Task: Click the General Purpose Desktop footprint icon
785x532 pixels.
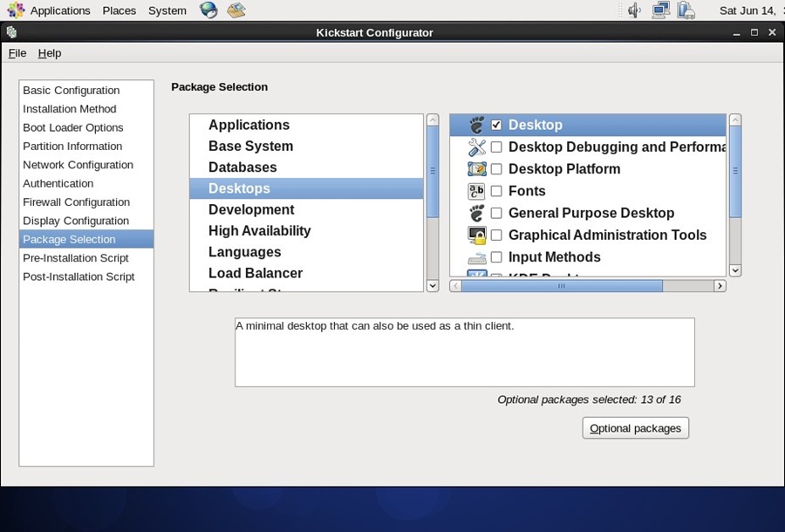Action: 476,213
